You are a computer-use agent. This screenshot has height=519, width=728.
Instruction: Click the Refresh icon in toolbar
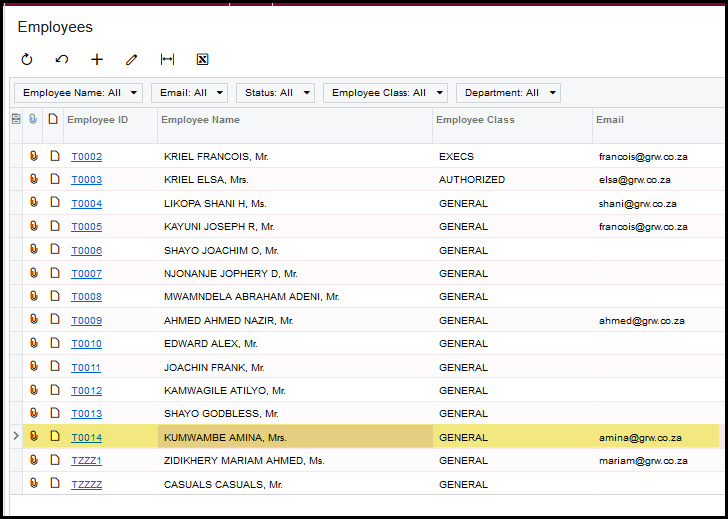(x=27, y=60)
